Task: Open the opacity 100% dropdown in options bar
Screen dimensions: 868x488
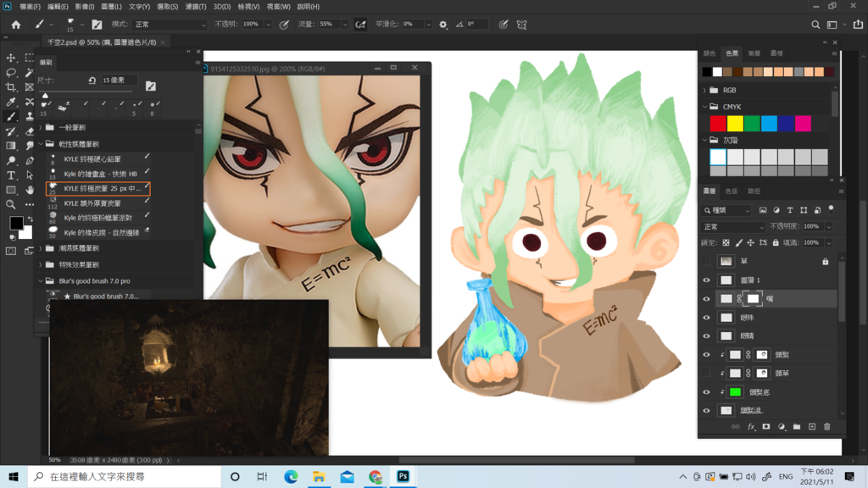Action: (268, 25)
